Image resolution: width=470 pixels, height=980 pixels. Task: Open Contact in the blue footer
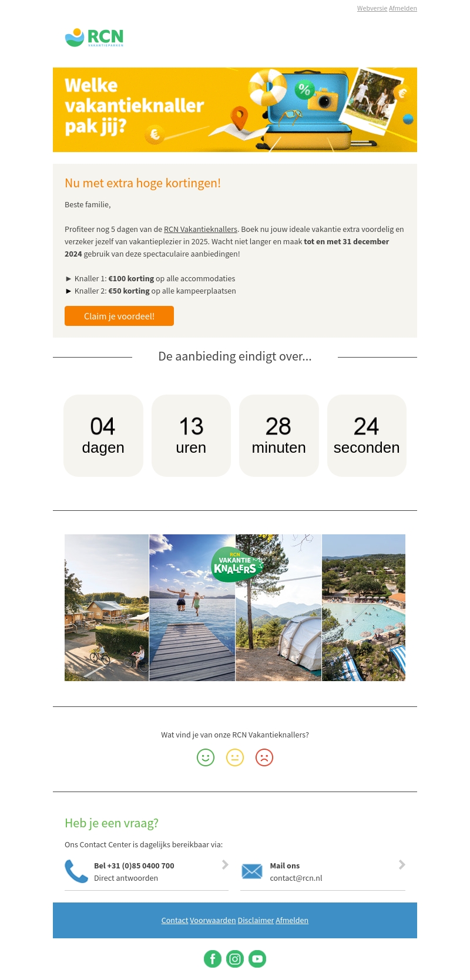click(x=174, y=920)
